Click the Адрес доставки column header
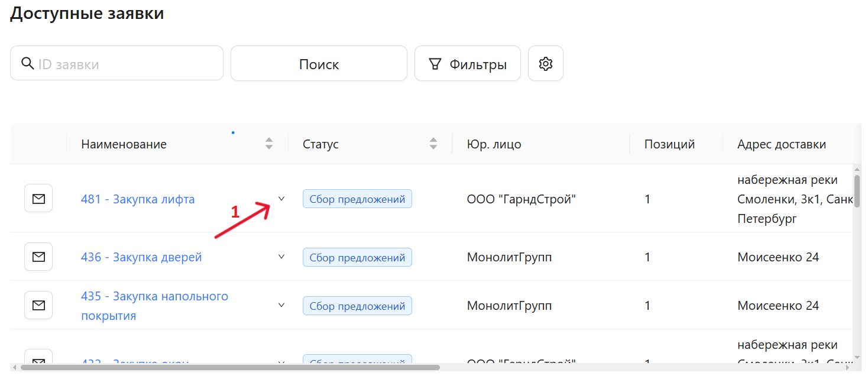 click(782, 144)
